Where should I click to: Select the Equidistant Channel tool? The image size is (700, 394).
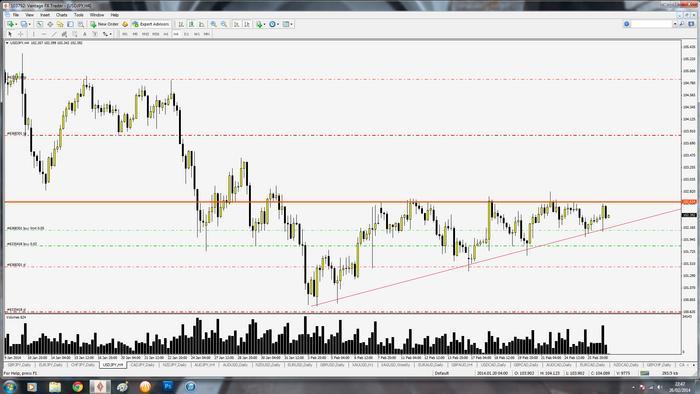click(64, 34)
